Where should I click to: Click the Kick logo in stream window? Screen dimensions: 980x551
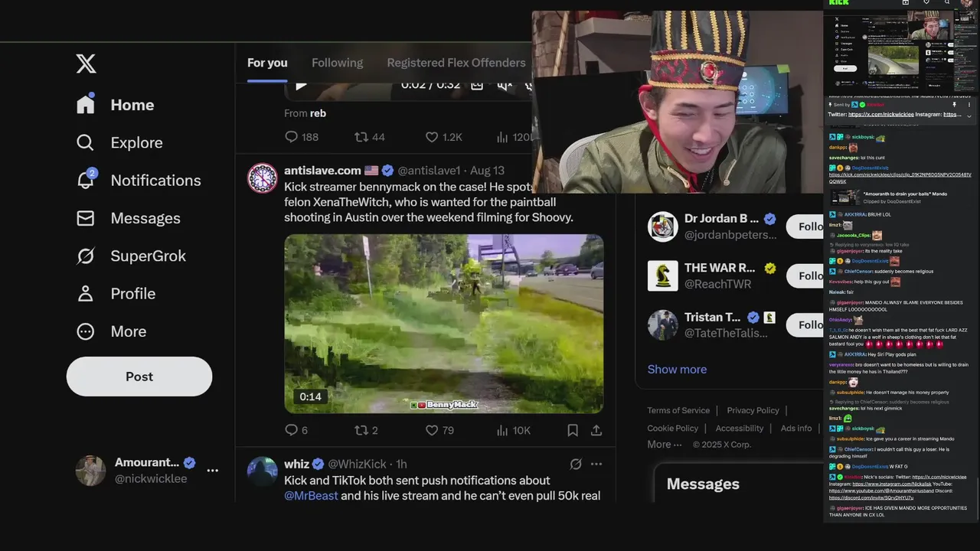click(839, 3)
